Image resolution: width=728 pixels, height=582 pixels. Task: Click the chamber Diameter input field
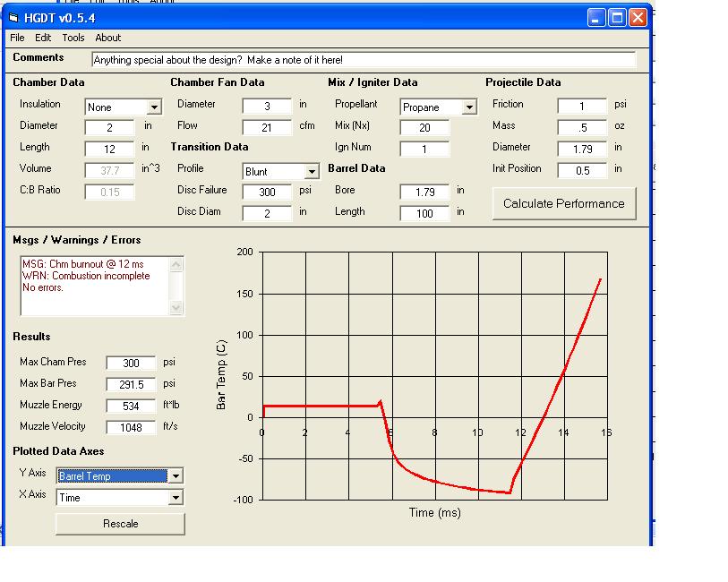click(x=109, y=127)
